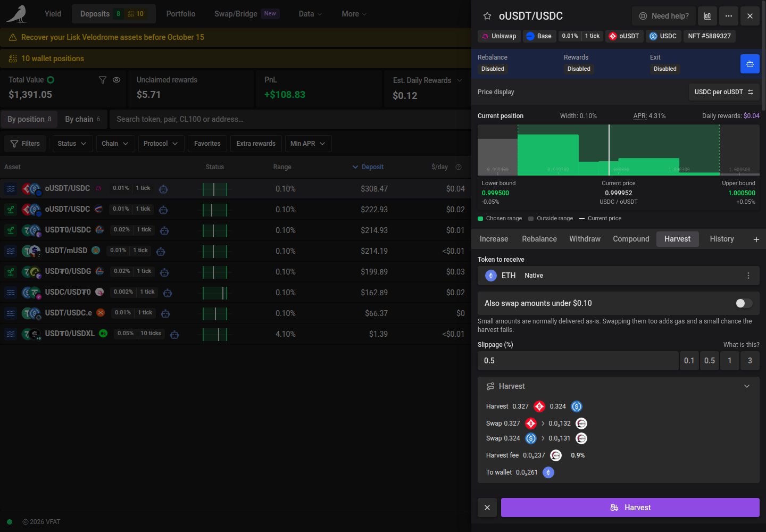Enable Also swap amounts under $0.10 toggle
This screenshot has height=532, width=766.
tap(744, 303)
